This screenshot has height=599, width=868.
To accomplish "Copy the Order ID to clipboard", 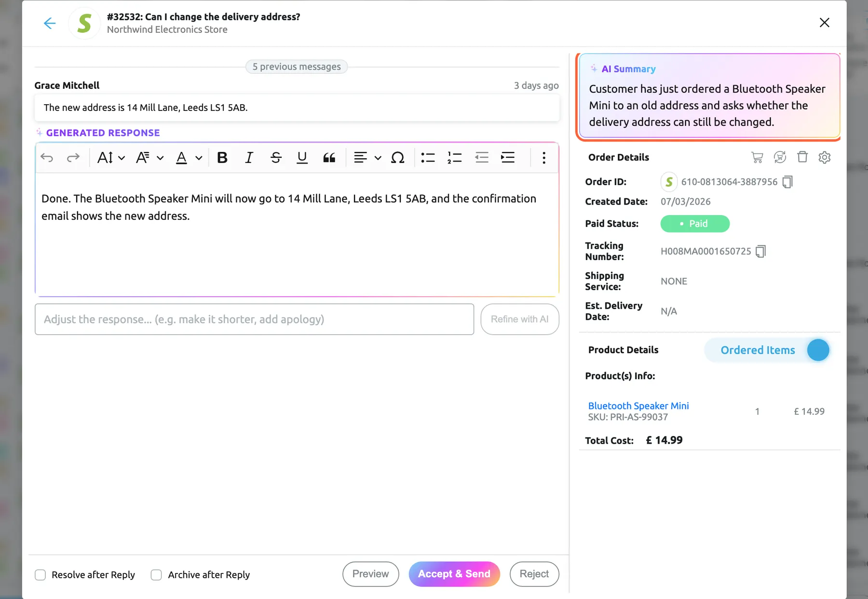I will [x=787, y=182].
